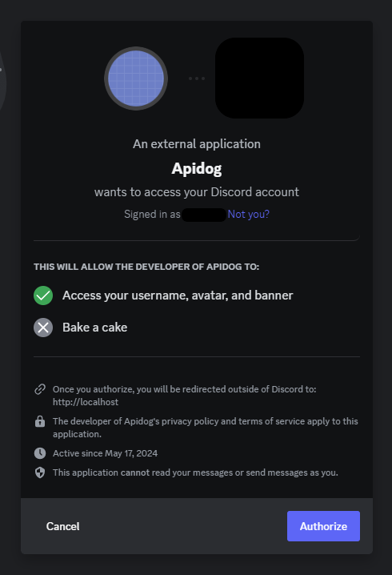Viewport: 392px width, 575px height.
Task: Click the redacted signed-in username
Action: [x=204, y=215]
